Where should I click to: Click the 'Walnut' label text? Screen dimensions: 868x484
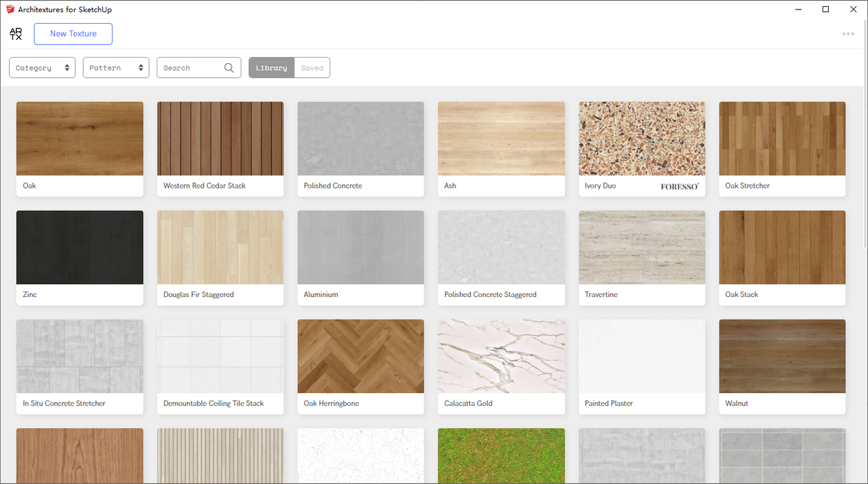pos(737,403)
